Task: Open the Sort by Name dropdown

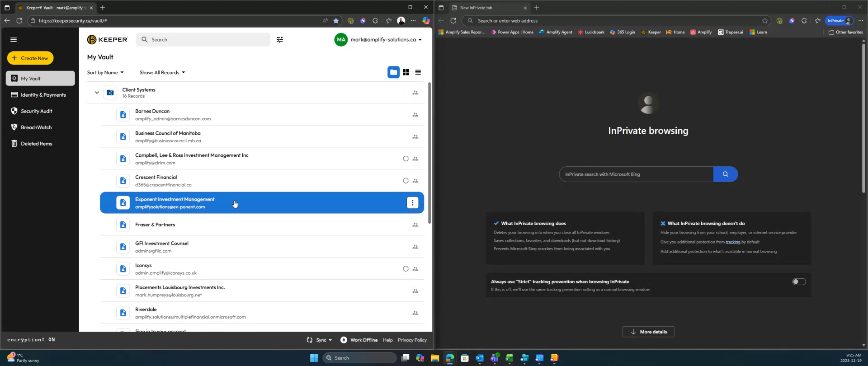Action: pyautogui.click(x=105, y=73)
